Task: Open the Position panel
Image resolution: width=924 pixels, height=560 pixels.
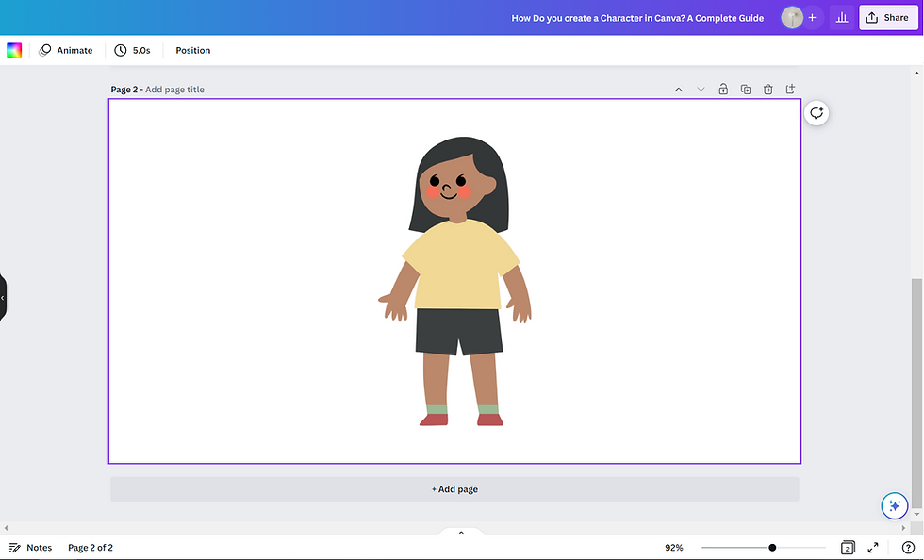Action: 192,50
